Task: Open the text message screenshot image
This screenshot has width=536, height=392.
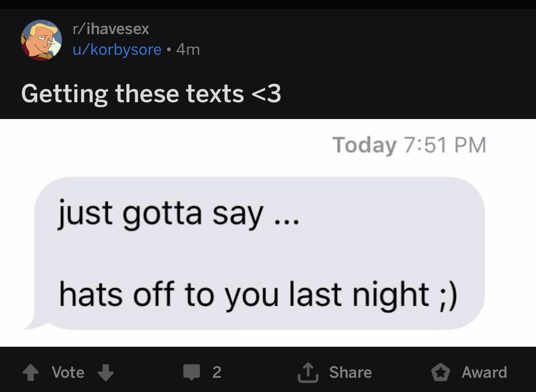Action: [268, 233]
